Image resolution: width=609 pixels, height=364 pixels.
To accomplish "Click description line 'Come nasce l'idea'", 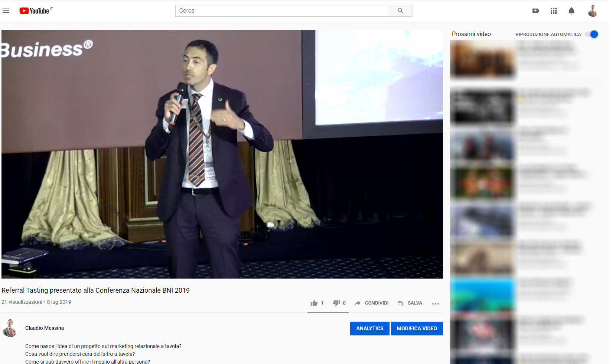I will click(x=103, y=346).
